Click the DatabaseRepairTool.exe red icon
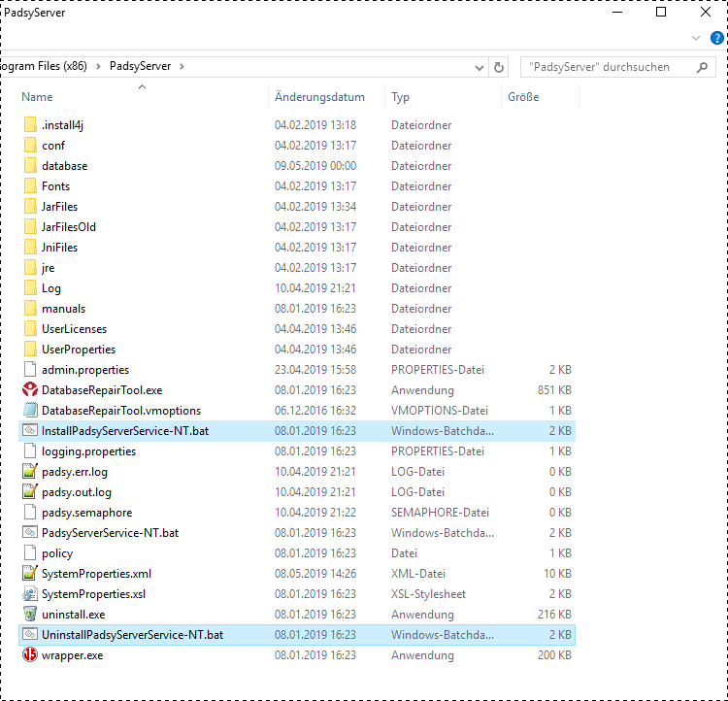Viewport: 728px width, 701px height. tap(30, 390)
